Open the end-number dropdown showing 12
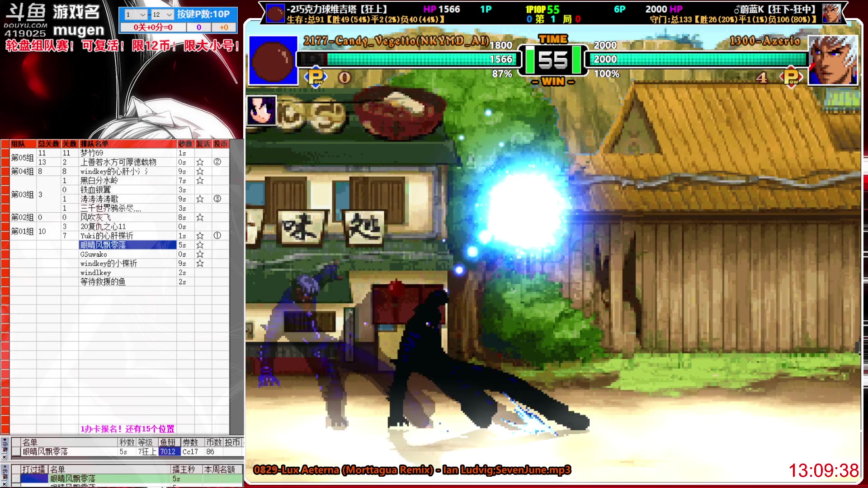Viewport: 868px width, 488px height. 162,14
